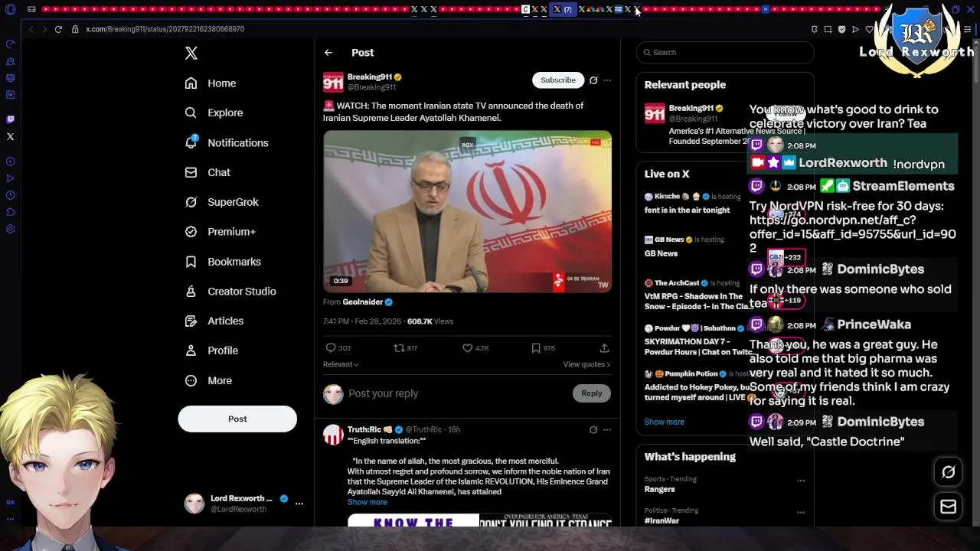Click the Subscribe button on Breaking911

pyautogui.click(x=558, y=80)
